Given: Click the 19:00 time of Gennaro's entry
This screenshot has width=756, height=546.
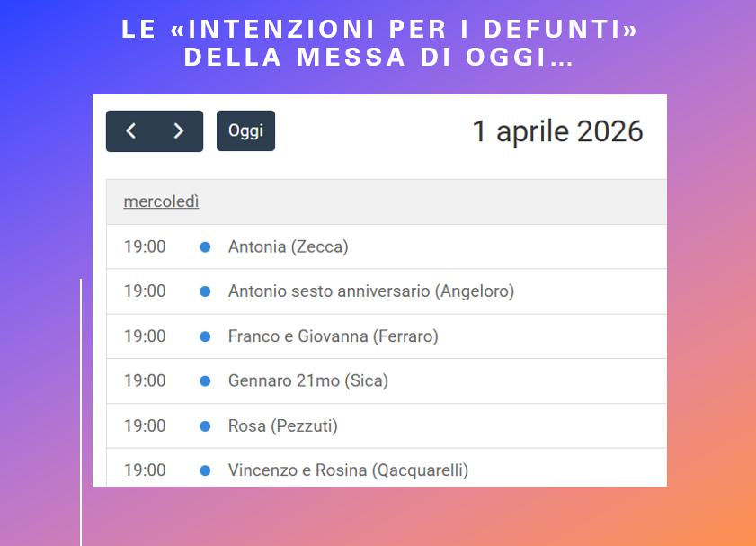Looking at the screenshot, I should (145, 380).
